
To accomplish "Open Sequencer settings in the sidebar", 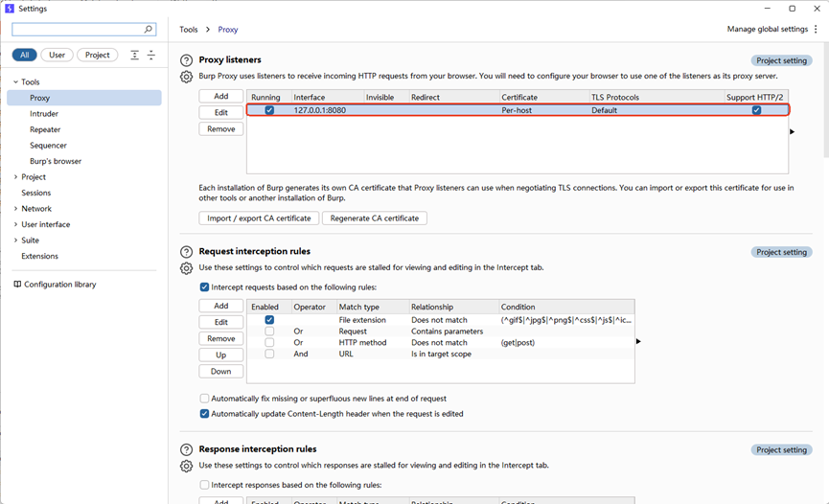I will tap(48, 146).
